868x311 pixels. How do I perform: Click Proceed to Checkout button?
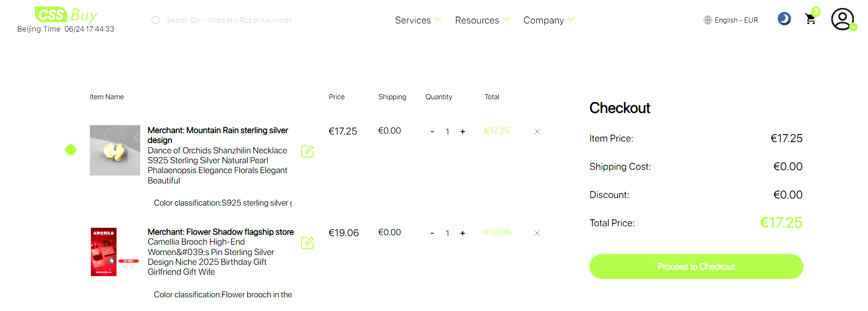(696, 267)
